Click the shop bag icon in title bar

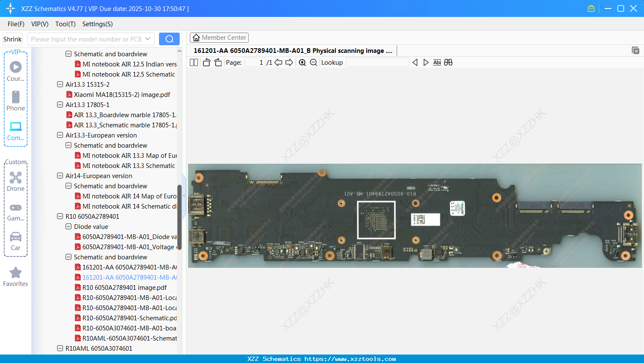pos(591,8)
